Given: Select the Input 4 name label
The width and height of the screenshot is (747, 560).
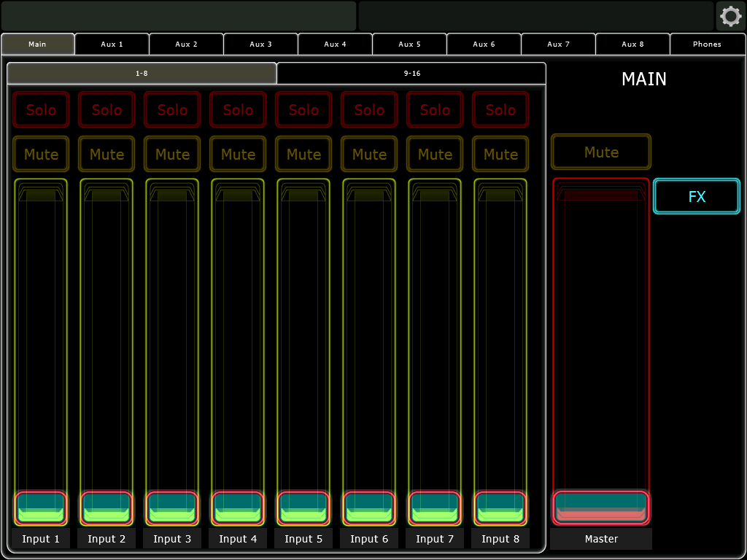Looking at the screenshot, I should pos(238,539).
